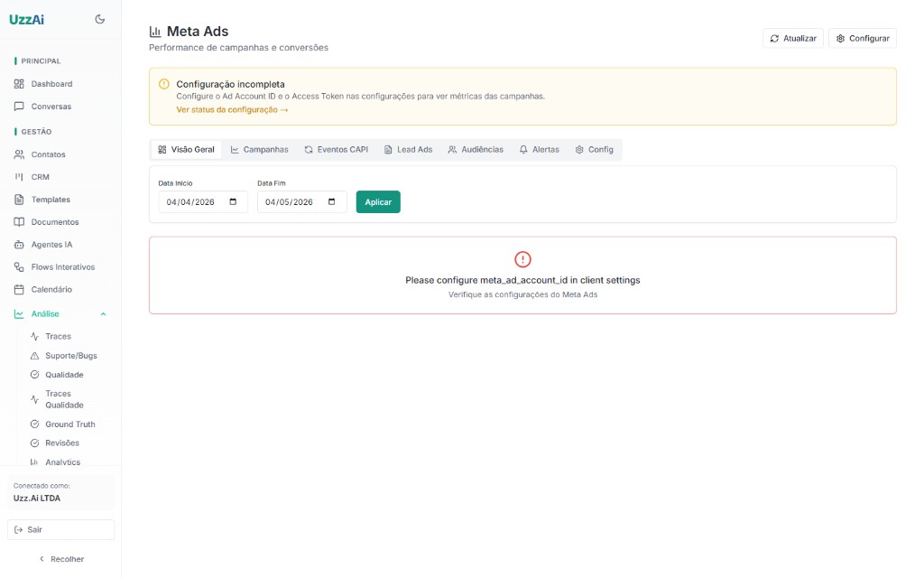Click Uzz.Ai LTDA account label
The width and height of the screenshot is (924, 578).
click(37, 499)
